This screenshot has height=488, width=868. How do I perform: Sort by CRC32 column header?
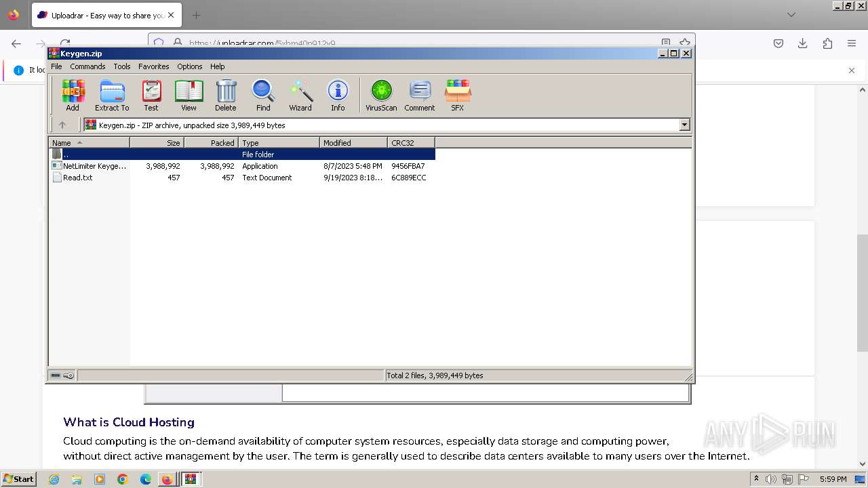(x=411, y=142)
